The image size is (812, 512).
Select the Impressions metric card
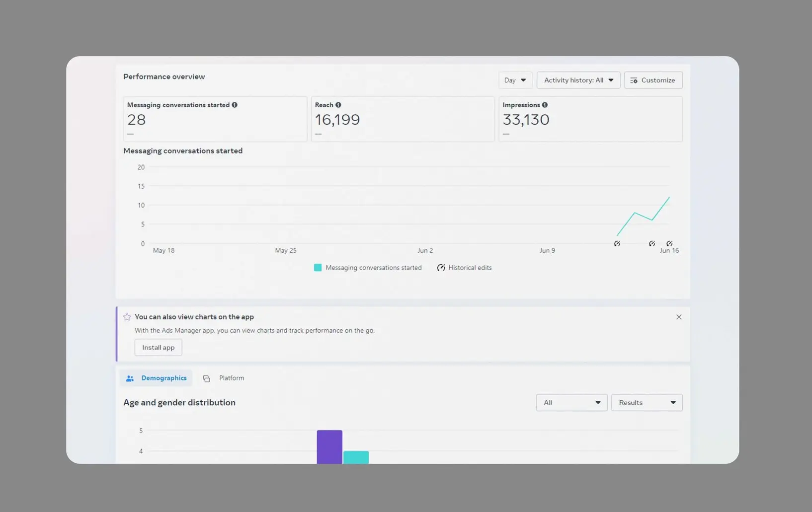point(590,119)
